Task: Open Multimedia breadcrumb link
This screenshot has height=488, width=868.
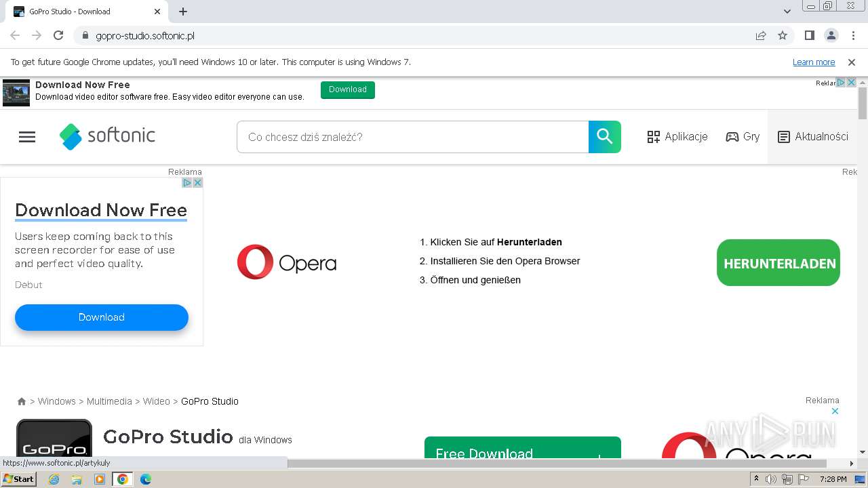Action: (x=109, y=401)
